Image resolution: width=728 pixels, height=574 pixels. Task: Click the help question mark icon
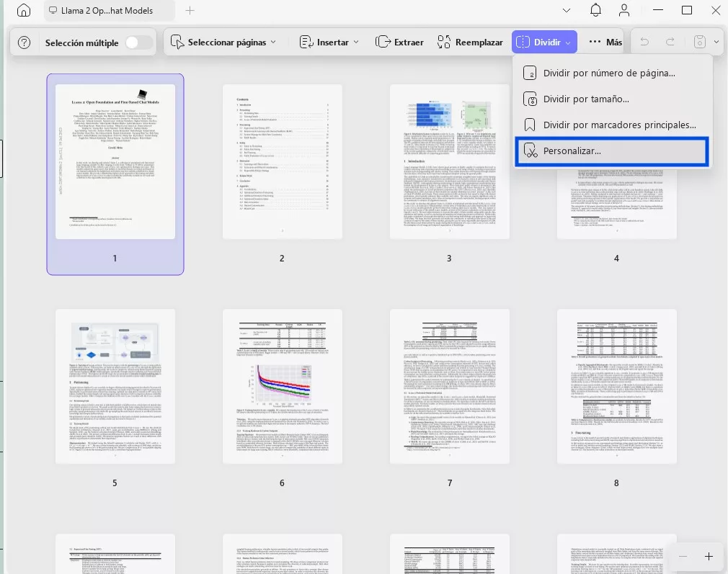(24, 42)
